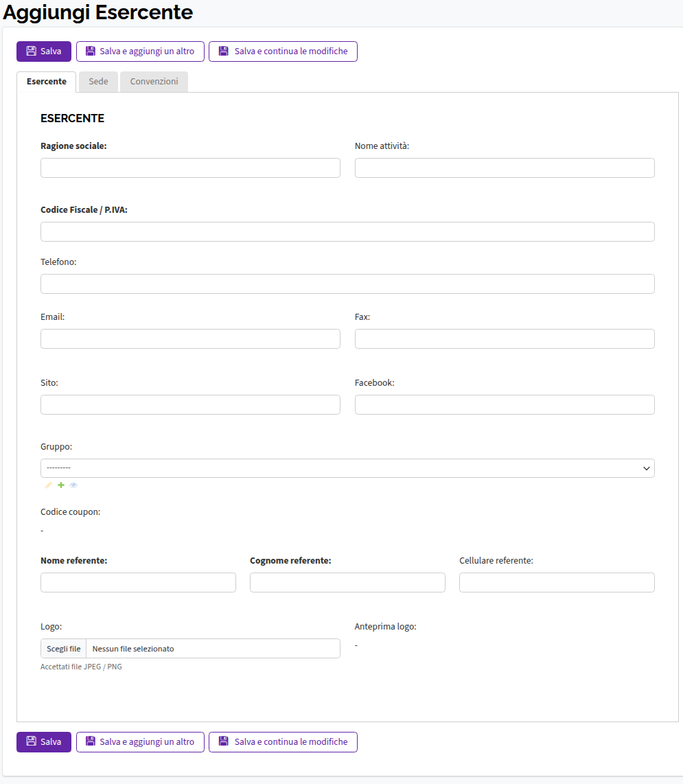Click the 'Anteprima logo:' label
The image size is (683, 784).
[386, 627]
